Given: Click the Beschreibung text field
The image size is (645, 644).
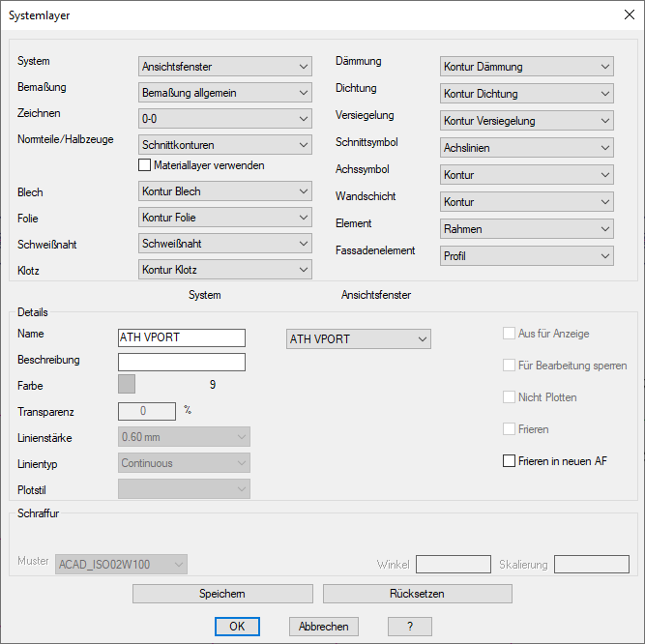Looking at the screenshot, I should tap(181, 363).
